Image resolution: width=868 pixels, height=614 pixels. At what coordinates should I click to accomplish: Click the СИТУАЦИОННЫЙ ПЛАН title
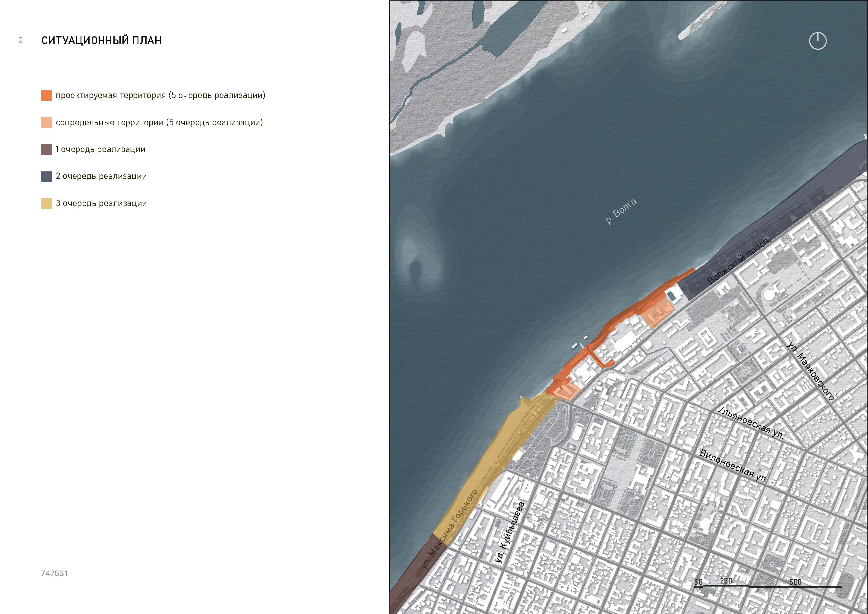click(101, 40)
